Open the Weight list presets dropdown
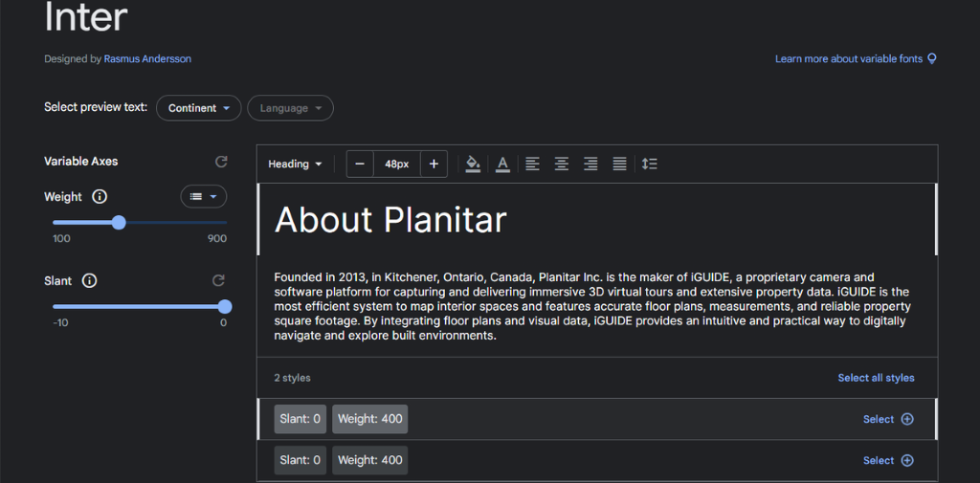Viewport: 980px width, 483px height. 203,197
